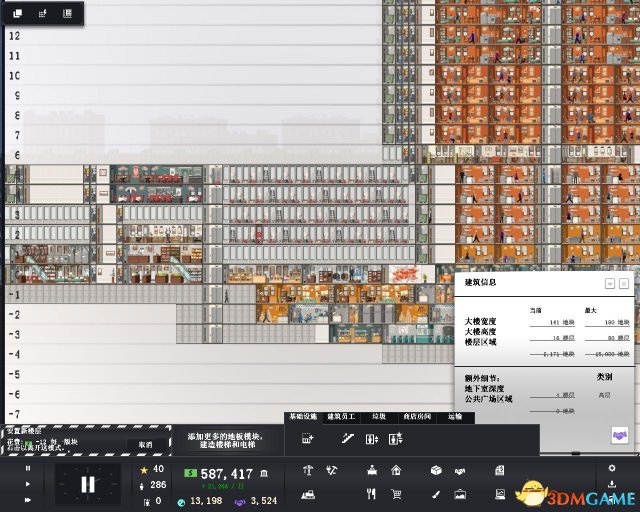The height and width of the screenshot is (512, 640).
Task: Click the bank icon next to money
Action: click(264, 474)
